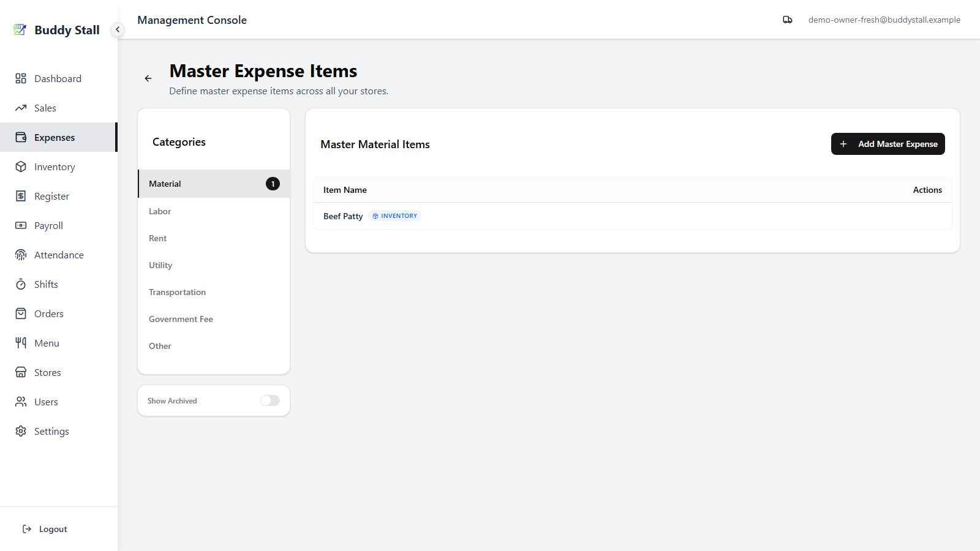Select the Labor category
The width and height of the screenshot is (980, 551).
tap(214, 211)
